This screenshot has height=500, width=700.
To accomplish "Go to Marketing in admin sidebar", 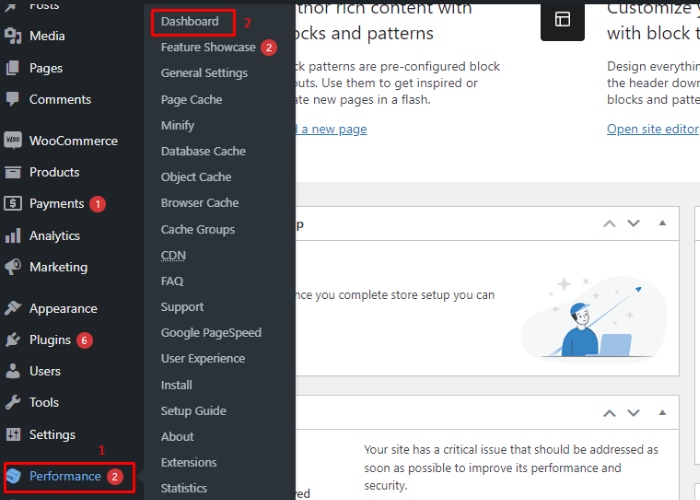I will pyautogui.click(x=58, y=267).
